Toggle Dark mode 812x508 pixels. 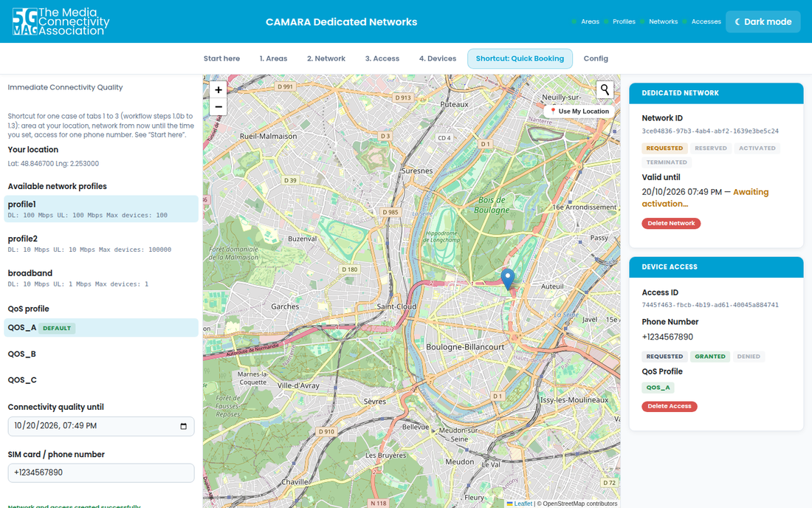click(x=763, y=21)
